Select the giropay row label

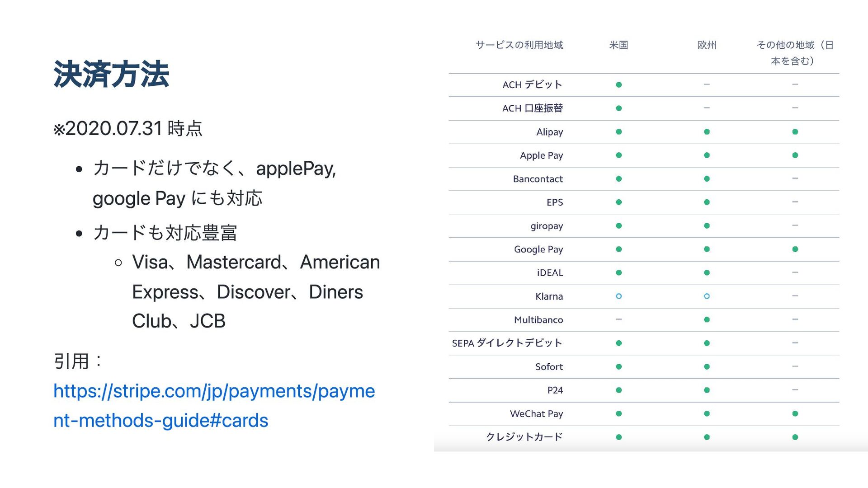pos(547,226)
